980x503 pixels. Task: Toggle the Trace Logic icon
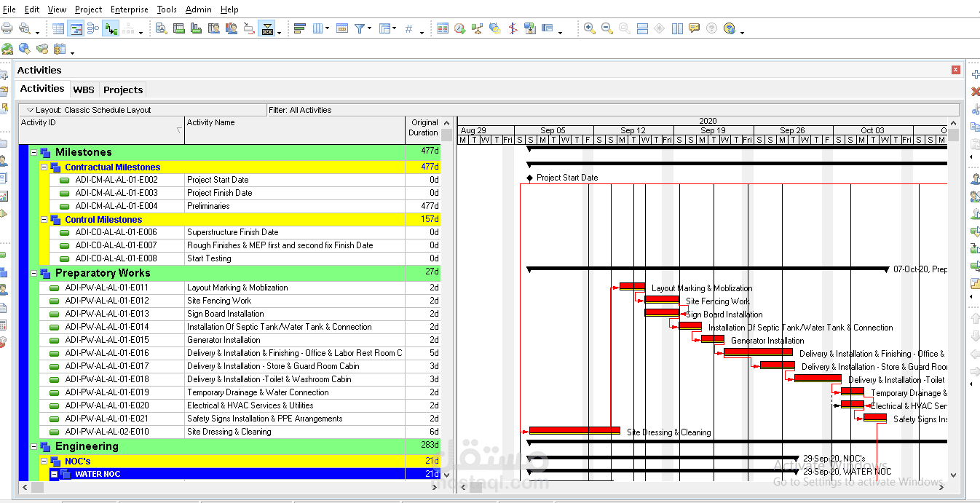tap(111, 28)
